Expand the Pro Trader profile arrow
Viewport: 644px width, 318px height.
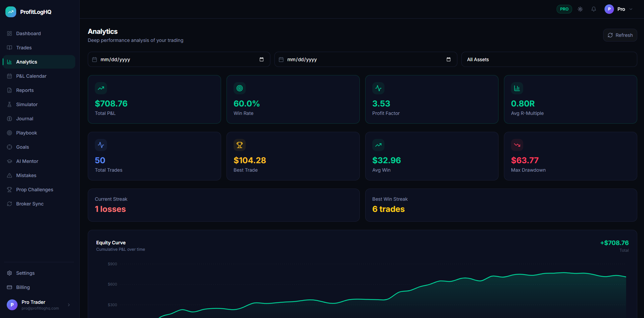click(x=69, y=305)
